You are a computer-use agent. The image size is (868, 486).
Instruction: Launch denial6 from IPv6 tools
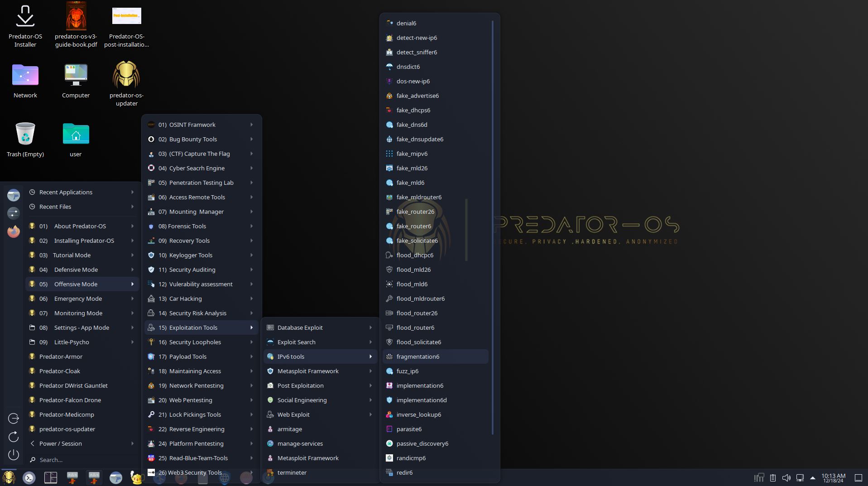(436, 23)
